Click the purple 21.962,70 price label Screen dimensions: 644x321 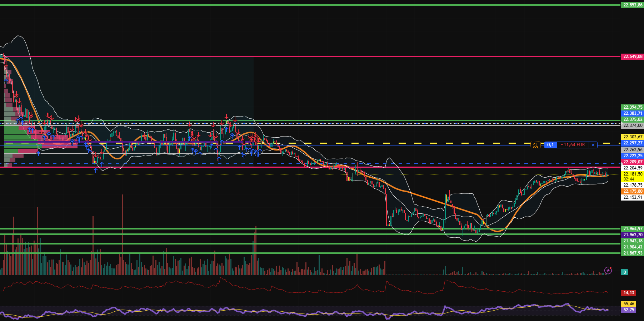[x=633, y=235]
